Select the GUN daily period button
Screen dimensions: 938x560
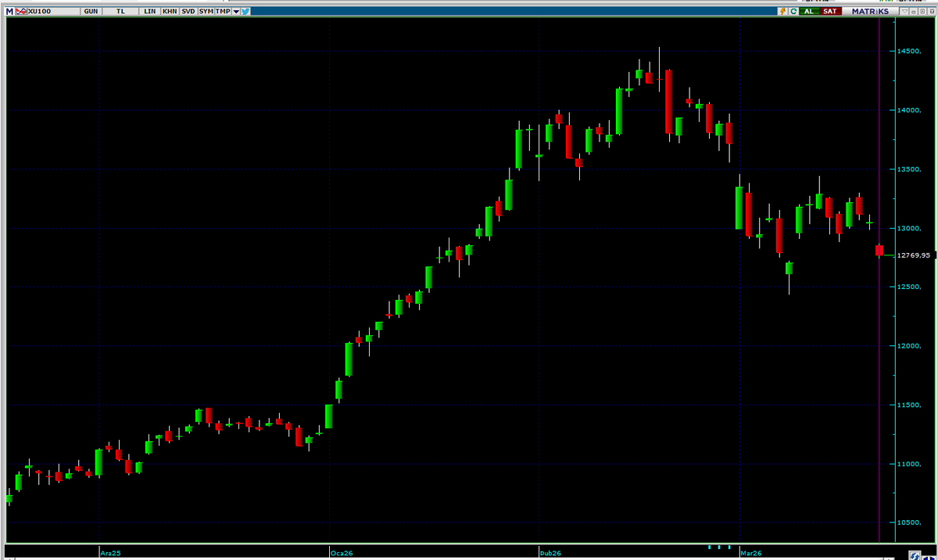tap(91, 12)
